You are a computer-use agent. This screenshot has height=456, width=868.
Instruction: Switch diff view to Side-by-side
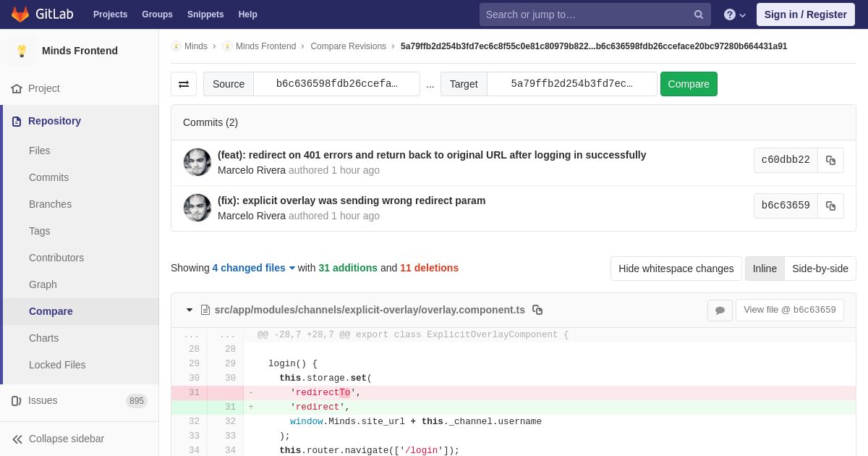[x=820, y=269]
